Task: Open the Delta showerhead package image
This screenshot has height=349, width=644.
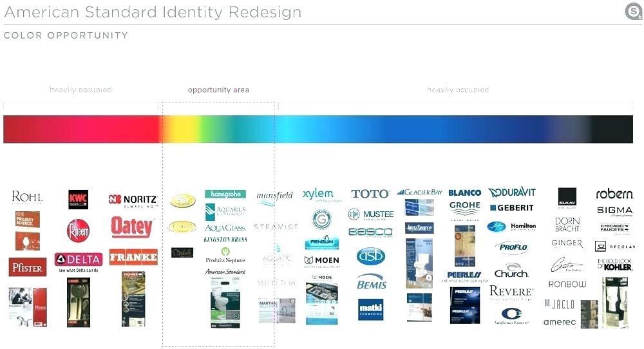Action: (79, 303)
